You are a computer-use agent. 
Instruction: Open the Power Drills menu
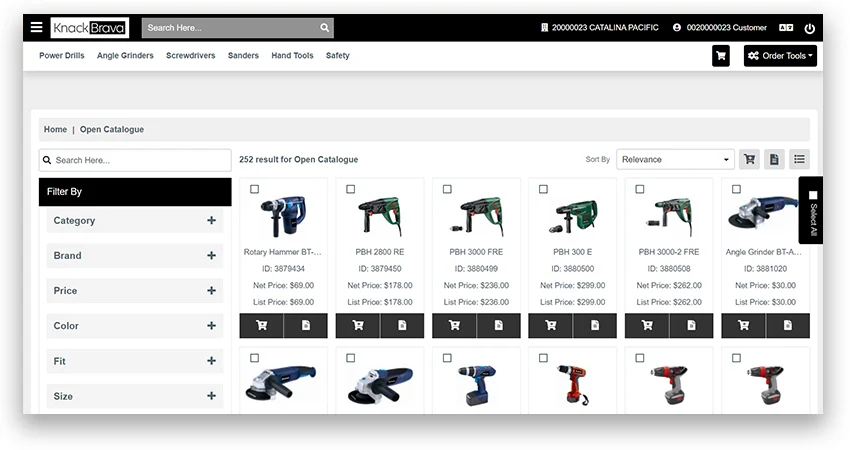click(62, 55)
